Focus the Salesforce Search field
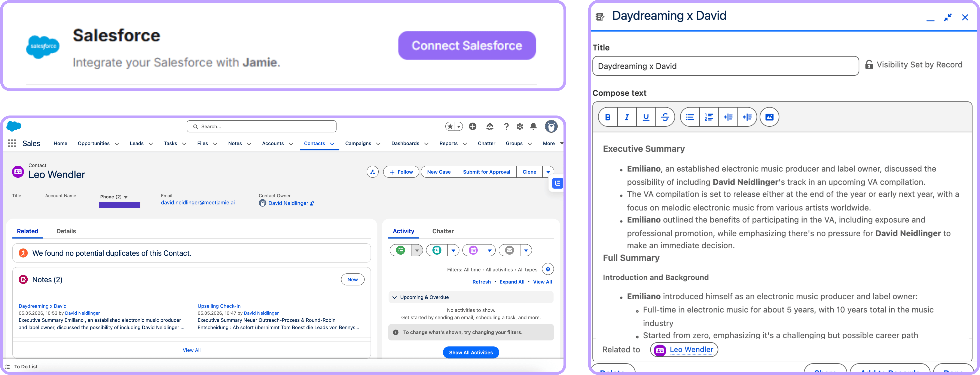 coord(261,126)
